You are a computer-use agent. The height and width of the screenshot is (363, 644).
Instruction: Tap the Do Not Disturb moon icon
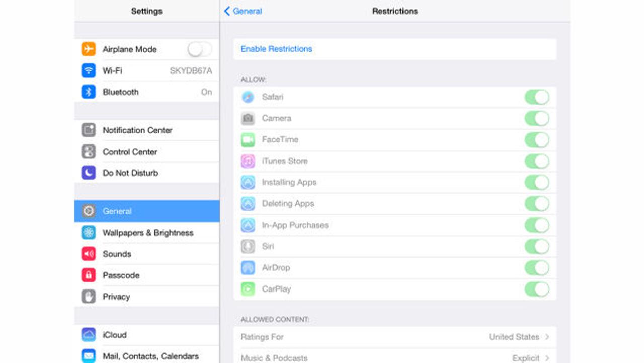point(89,173)
